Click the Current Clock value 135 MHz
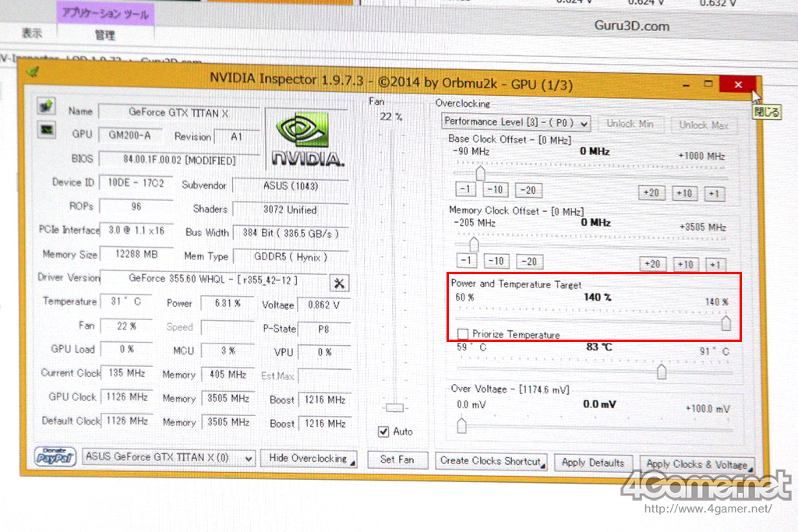Image resolution: width=798 pixels, height=532 pixels. click(127, 373)
